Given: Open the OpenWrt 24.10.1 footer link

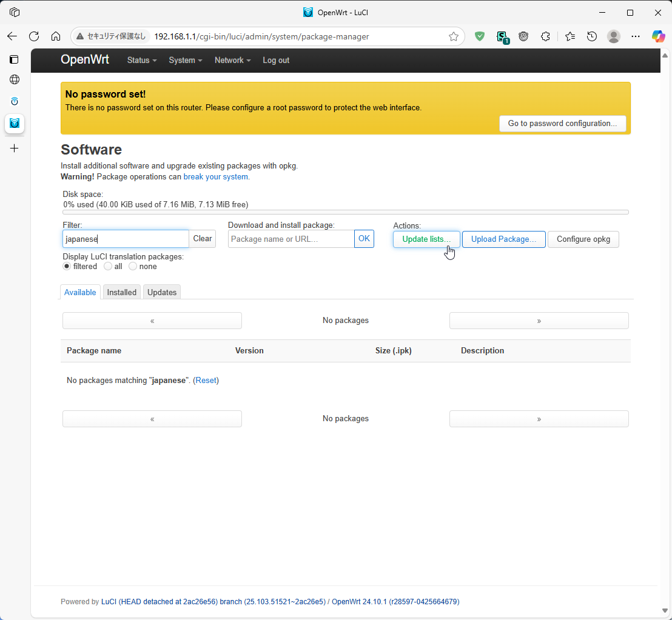Looking at the screenshot, I should pos(395,602).
